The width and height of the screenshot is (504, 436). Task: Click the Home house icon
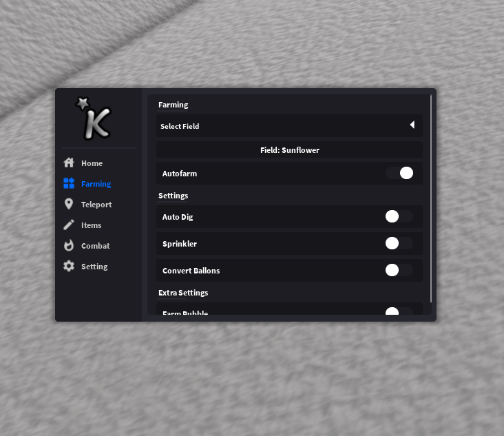point(69,163)
